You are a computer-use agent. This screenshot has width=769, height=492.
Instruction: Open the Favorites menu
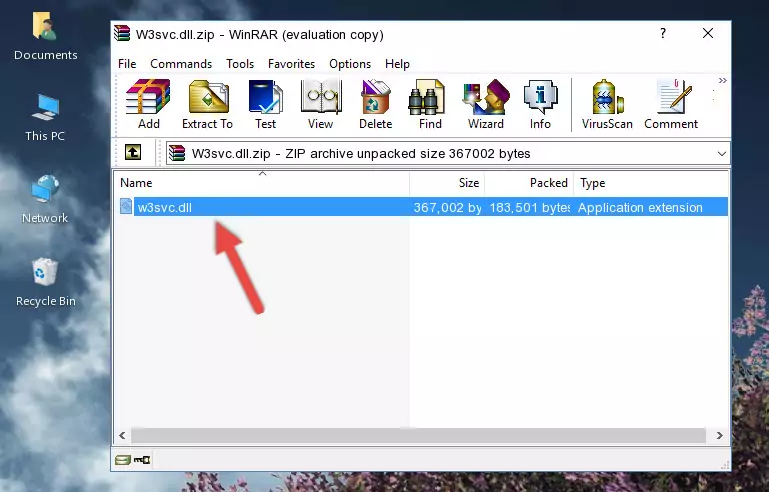pyautogui.click(x=291, y=64)
